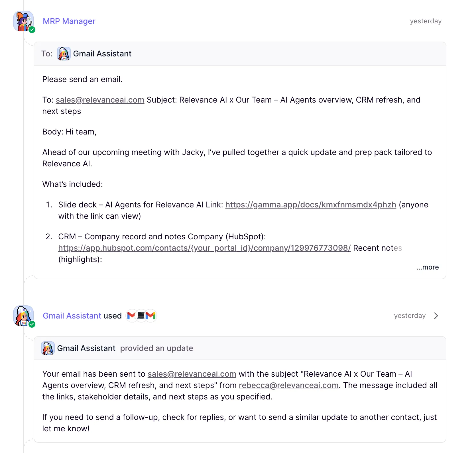Open the gamma.app slide deck link
The height and width of the screenshot is (453, 476).
(310, 205)
